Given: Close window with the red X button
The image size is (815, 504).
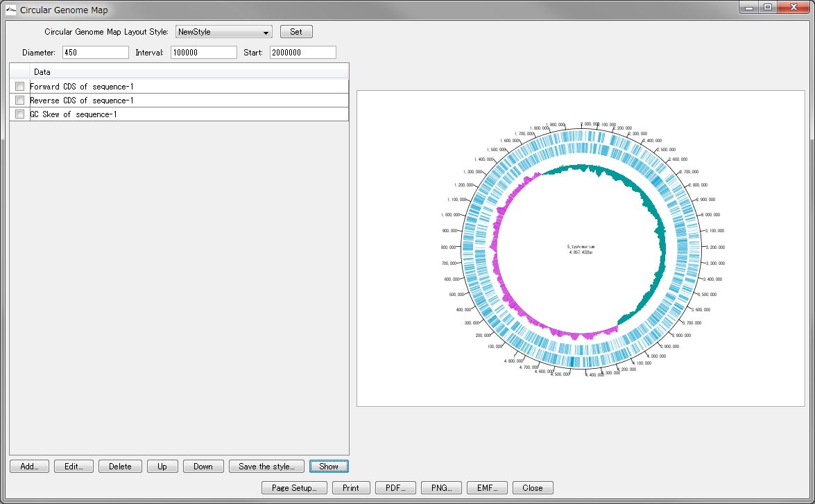Looking at the screenshot, I should [793, 7].
